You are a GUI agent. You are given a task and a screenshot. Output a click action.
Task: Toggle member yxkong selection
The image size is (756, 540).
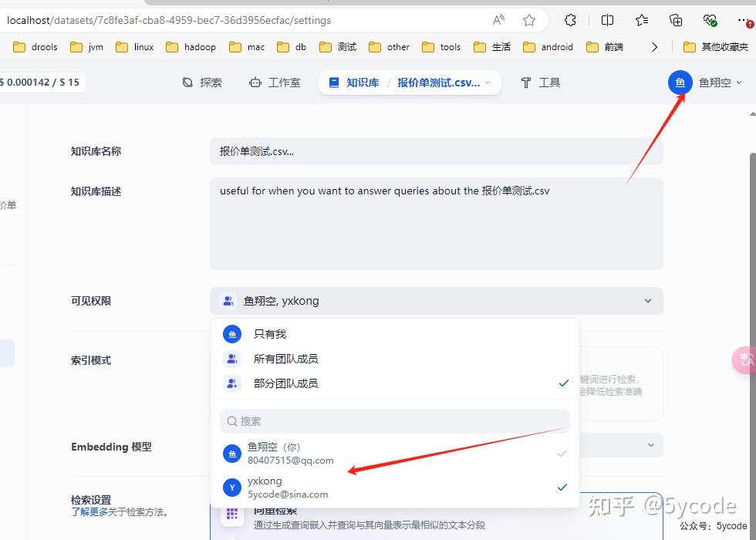click(x=394, y=488)
